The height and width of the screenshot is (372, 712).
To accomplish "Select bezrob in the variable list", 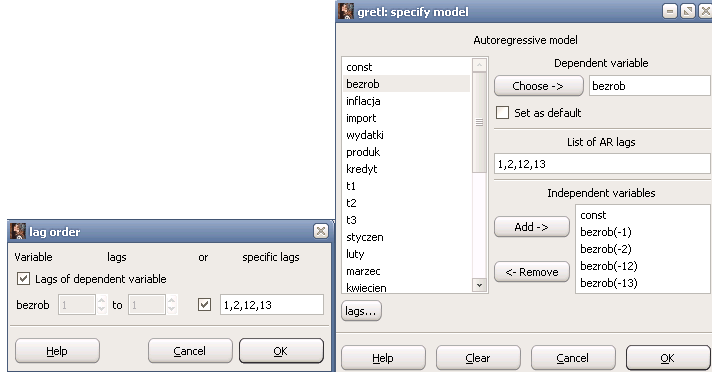I will click(407, 84).
